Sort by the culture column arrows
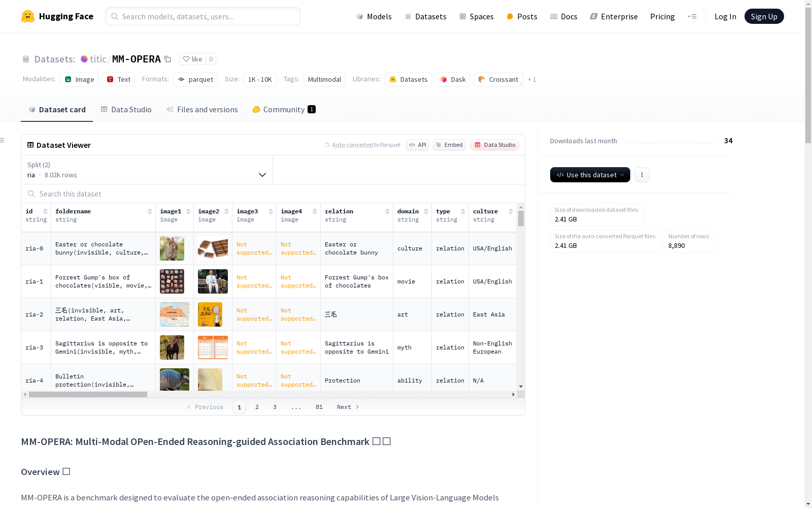 click(511, 211)
